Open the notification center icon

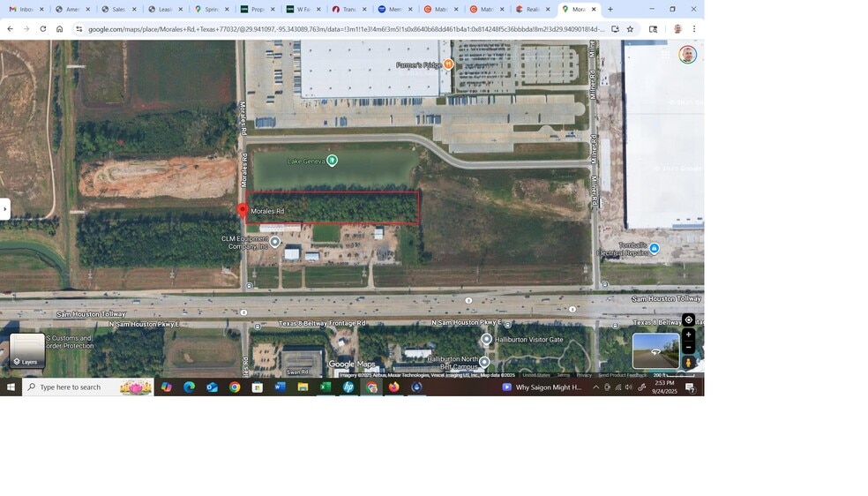pyautogui.click(x=690, y=387)
